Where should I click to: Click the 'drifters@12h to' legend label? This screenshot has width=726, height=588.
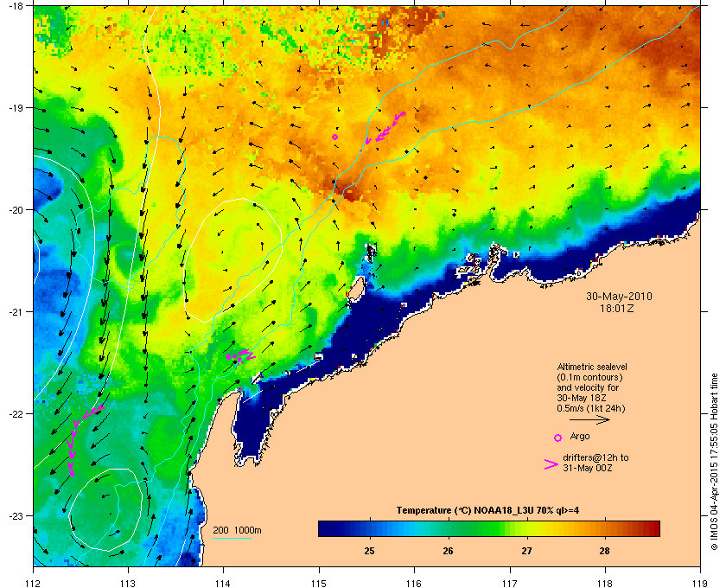click(595, 457)
